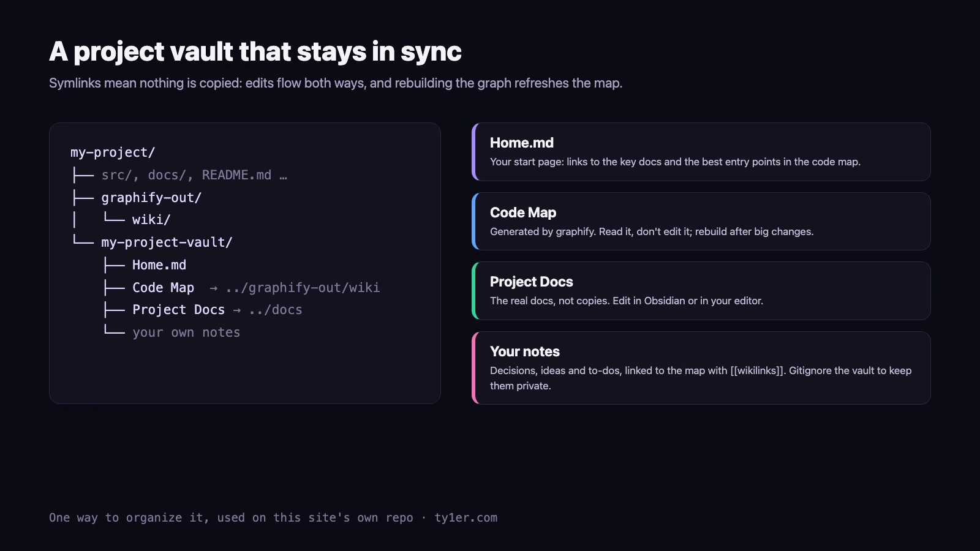980x551 pixels.
Task: Click the '../graphify-out/wiki' symlink target text
Action: (303, 288)
